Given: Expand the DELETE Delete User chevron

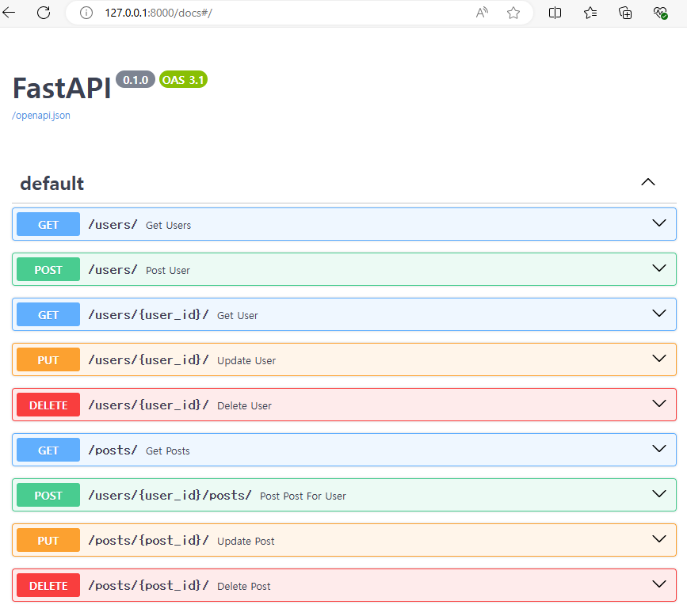Looking at the screenshot, I should 659,404.
